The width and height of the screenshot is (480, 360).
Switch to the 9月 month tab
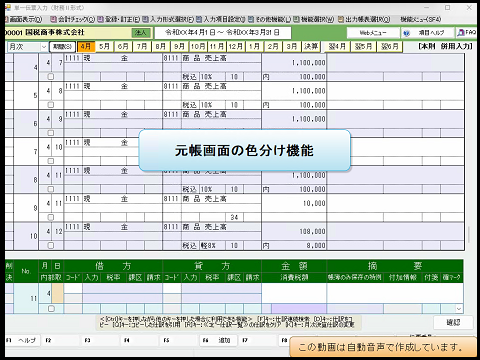[179, 47]
